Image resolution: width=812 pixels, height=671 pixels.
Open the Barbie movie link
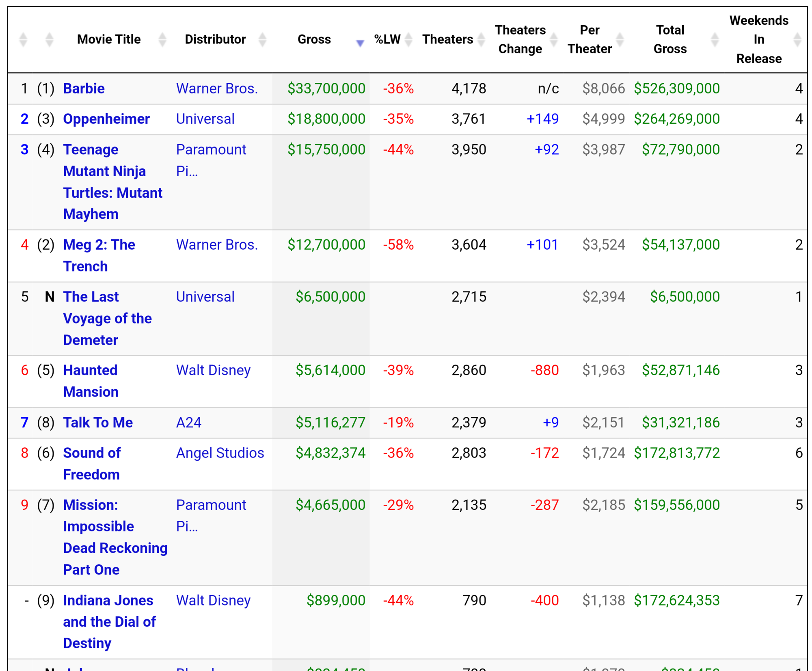pyautogui.click(x=84, y=88)
